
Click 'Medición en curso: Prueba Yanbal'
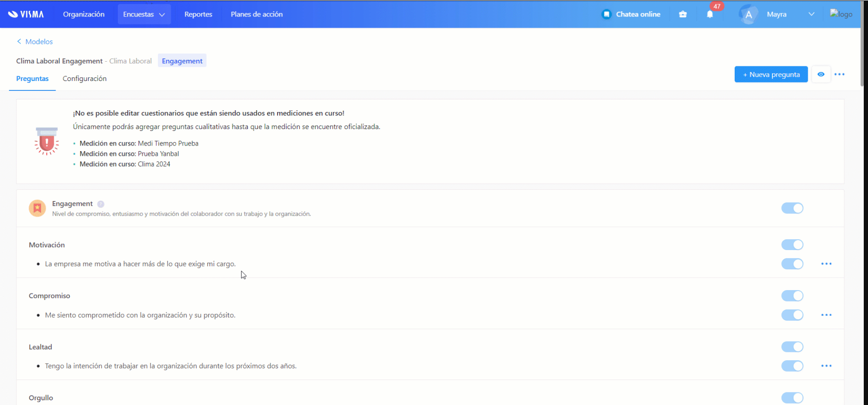(x=129, y=154)
